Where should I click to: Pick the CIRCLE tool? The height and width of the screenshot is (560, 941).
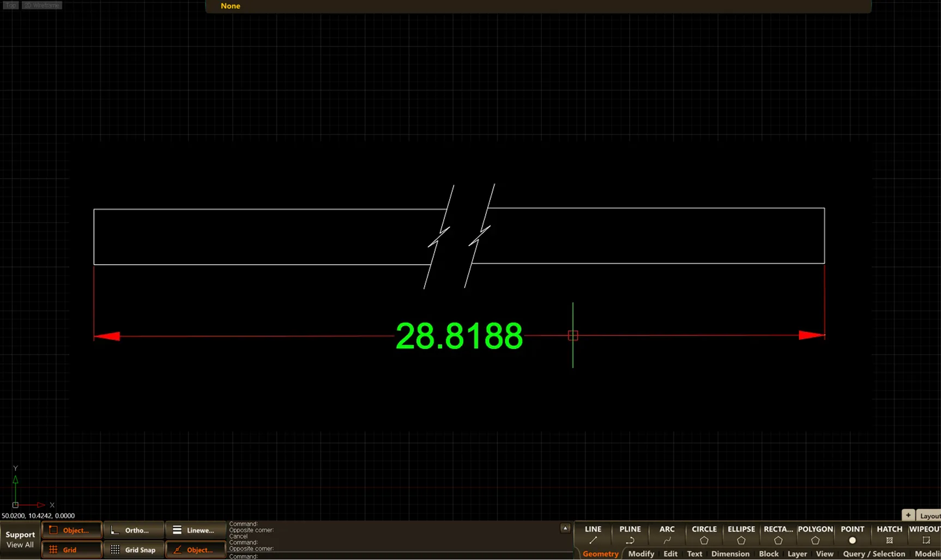point(704,534)
